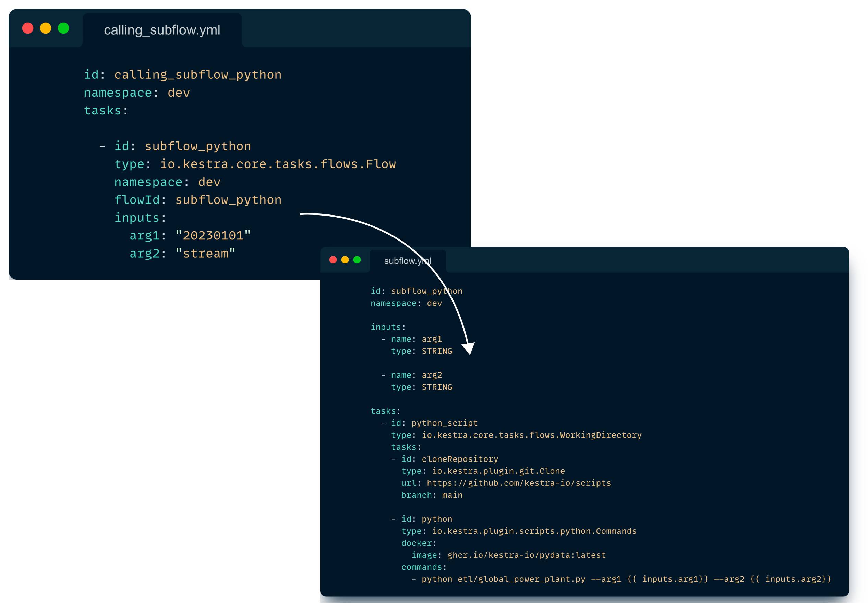Viewport: 868px width, 603px height.
Task: Click 'inputs:' line in subflow.yml window
Action: tap(388, 327)
